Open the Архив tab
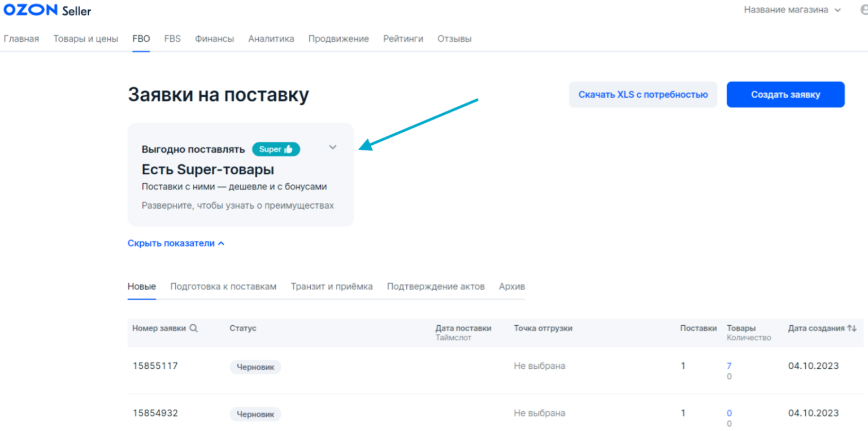This screenshot has height=431, width=868. coord(512,286)
